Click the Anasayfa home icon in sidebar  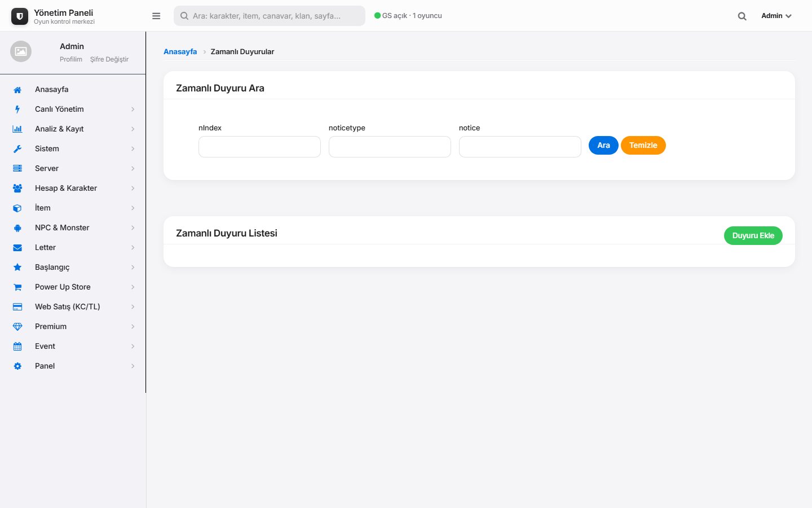click(x=17, y=90)
